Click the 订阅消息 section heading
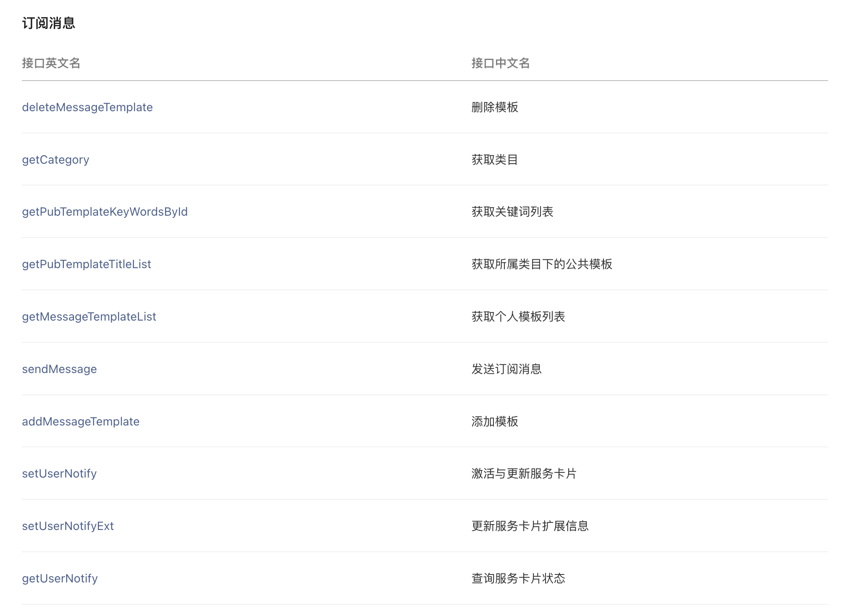855x616 pixels. coord(49,23)
